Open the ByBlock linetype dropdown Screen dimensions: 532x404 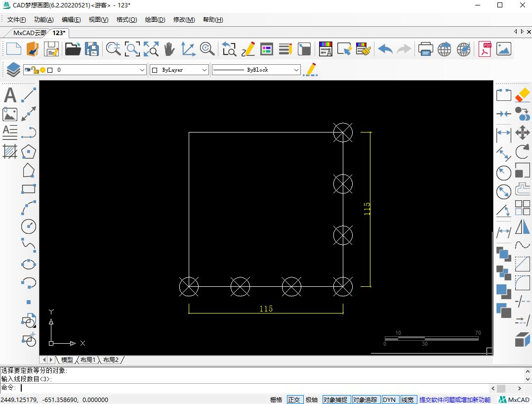point(296,70)
